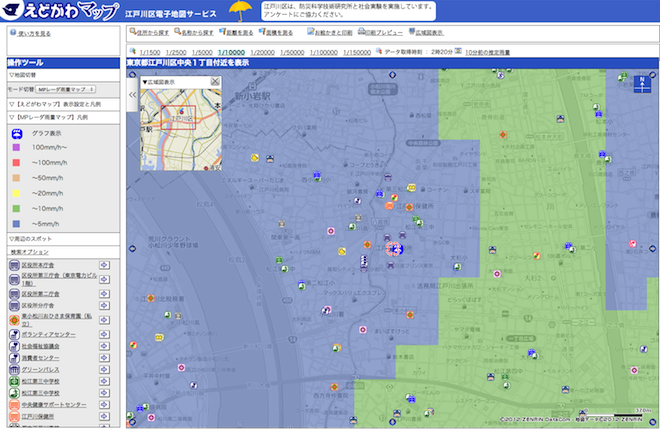Jump to 区役所本庁舎 using its arrow button
The height and width of the screenshot is (432, 660).
point(104,265)
